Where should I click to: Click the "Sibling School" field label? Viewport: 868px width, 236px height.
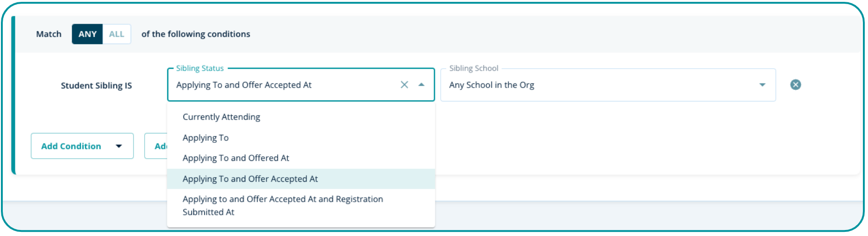point(474,69)
